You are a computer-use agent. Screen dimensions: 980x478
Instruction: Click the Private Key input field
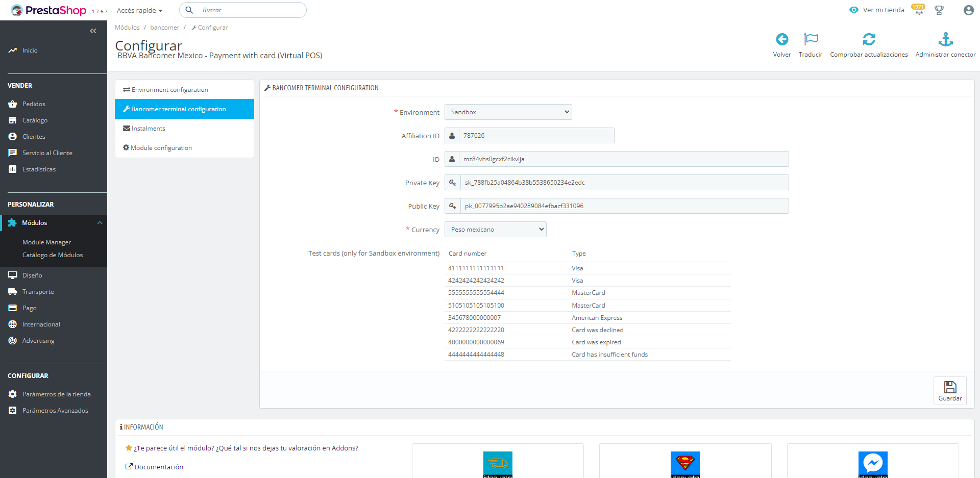tap(624, 183)
